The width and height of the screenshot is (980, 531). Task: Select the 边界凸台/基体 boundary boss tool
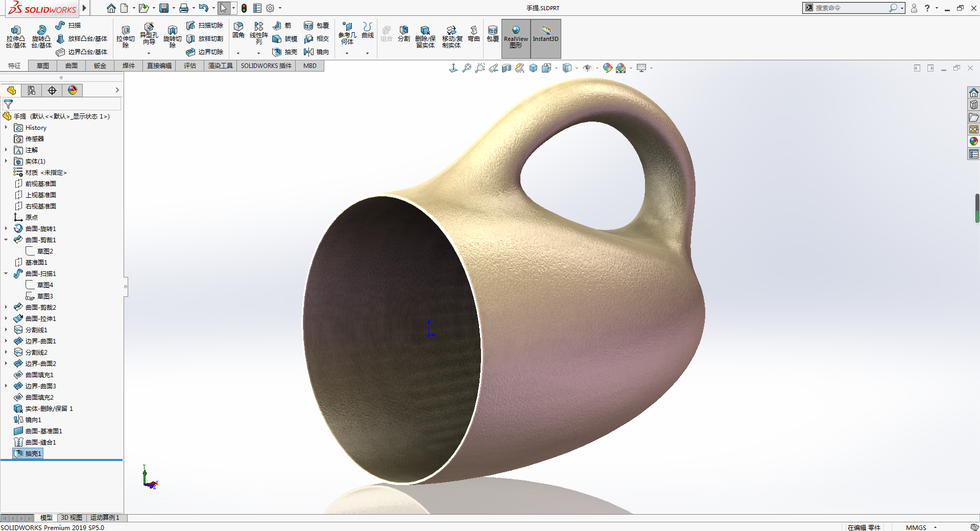pos(82,52)
